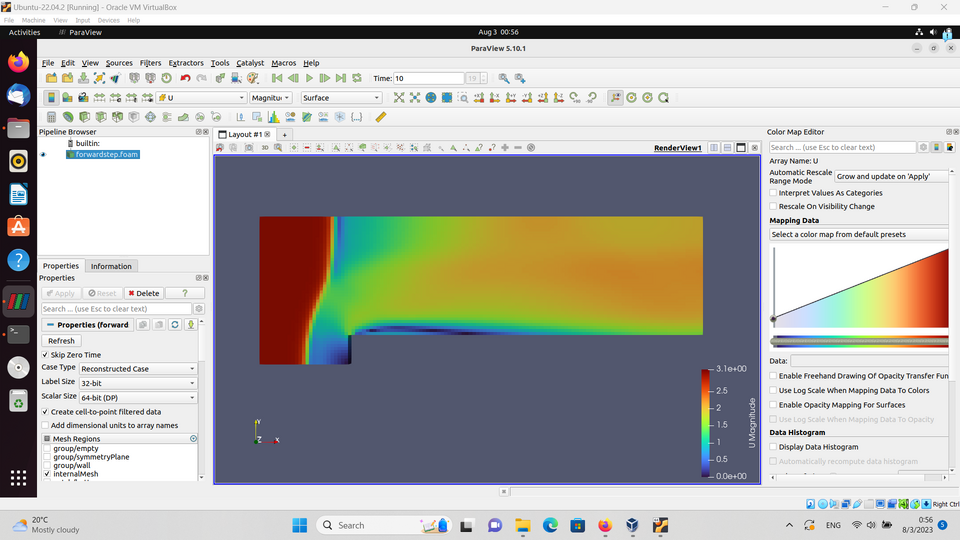960x540 pixels.
Task: Click the play animation button
Action: [309, 78]
